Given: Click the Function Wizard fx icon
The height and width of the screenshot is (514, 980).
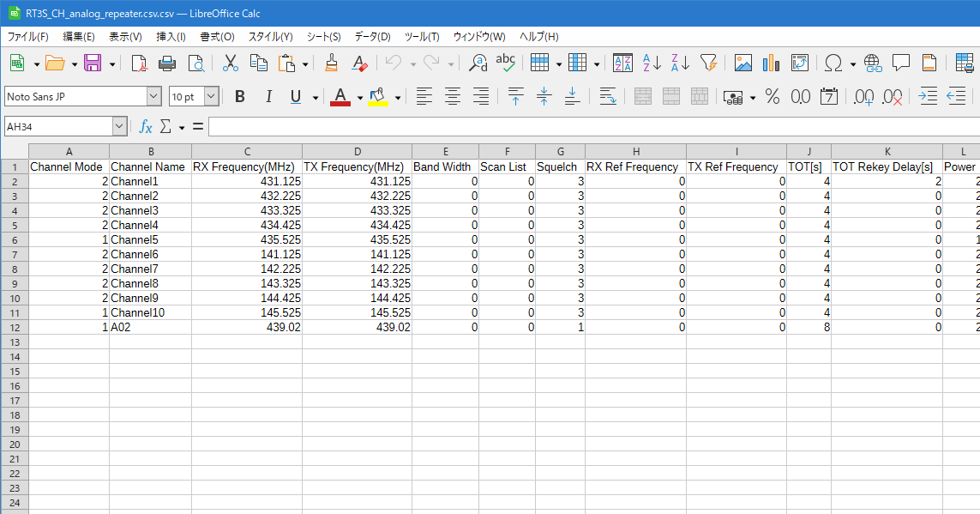Looking at the screenshot, I should click(x=146, y=127).
